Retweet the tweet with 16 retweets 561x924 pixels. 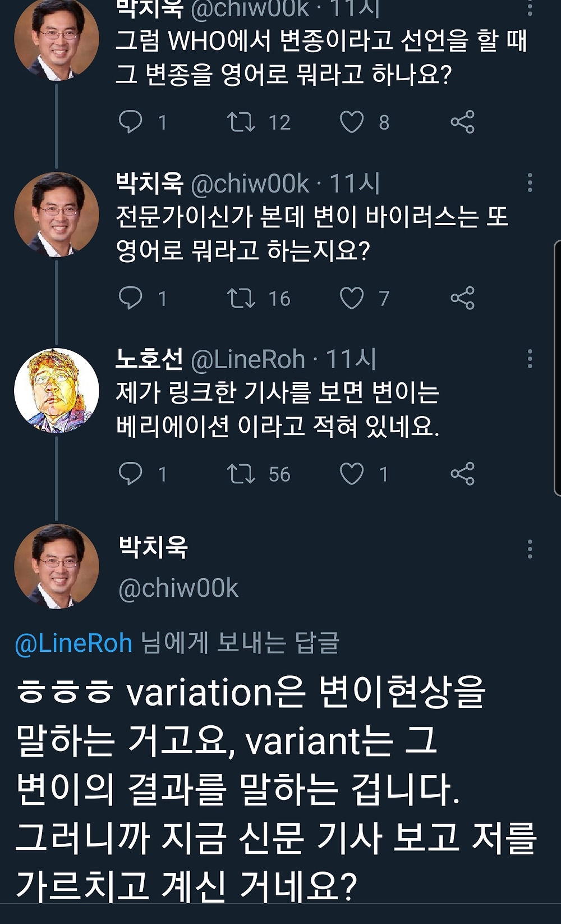(x=241, y=298)
